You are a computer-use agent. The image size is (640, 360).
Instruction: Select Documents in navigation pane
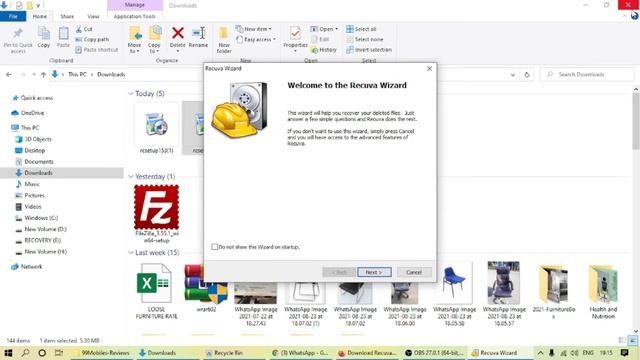39,162
